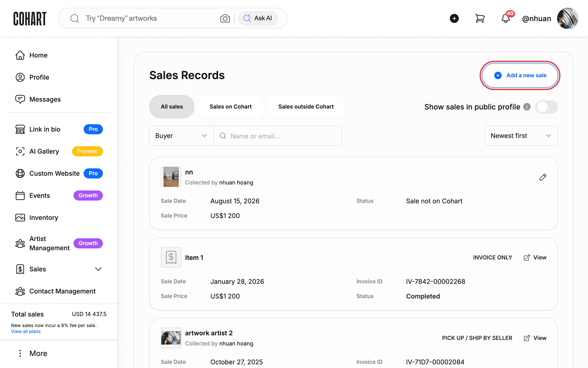Screen dimensions: 588x368
Task: Open View all plans link
Action: [26, 331]
